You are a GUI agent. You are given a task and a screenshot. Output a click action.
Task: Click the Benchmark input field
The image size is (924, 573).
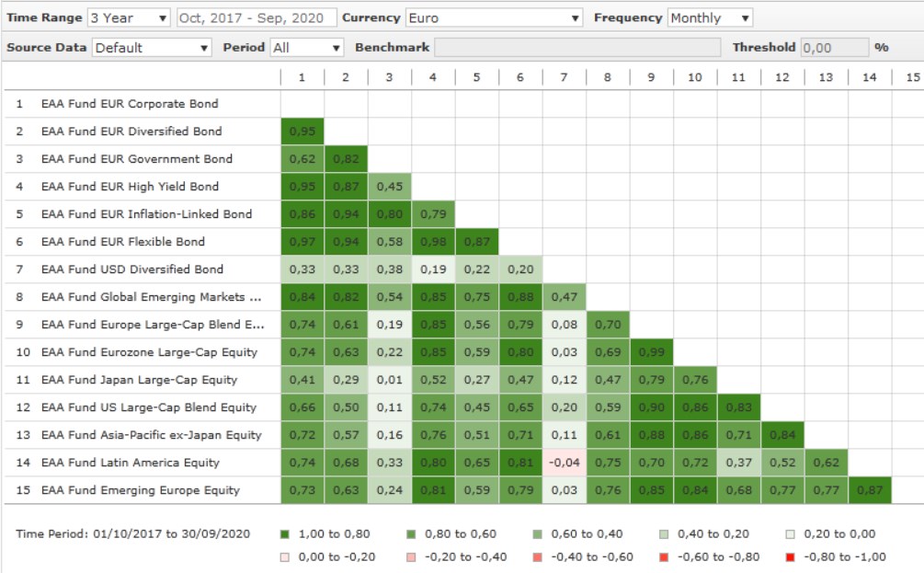pyautogui.click(x=577, y=47)
